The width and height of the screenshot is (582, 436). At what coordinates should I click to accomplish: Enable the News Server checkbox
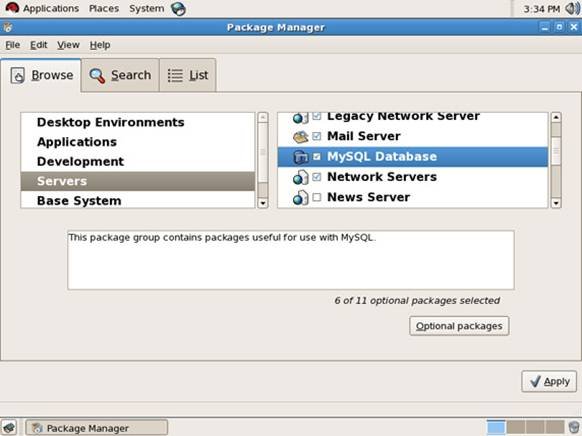[x=317, y=197]
